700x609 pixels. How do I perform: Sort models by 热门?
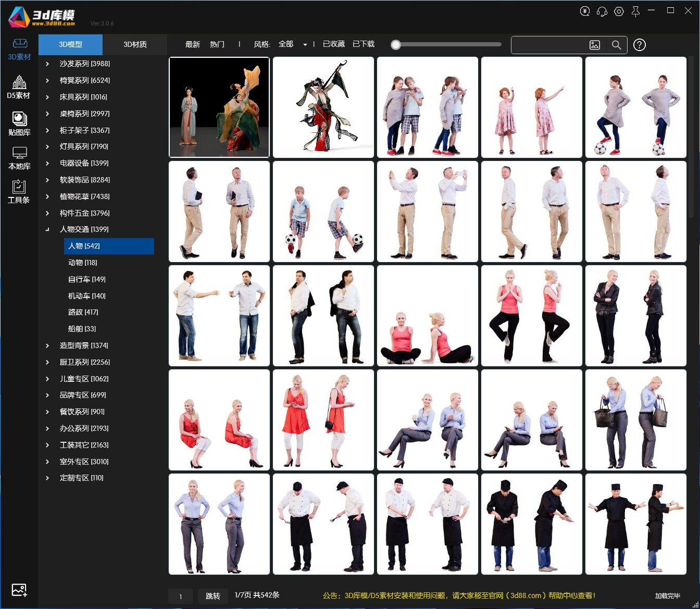pyautogui.click(x=217, y=45)
